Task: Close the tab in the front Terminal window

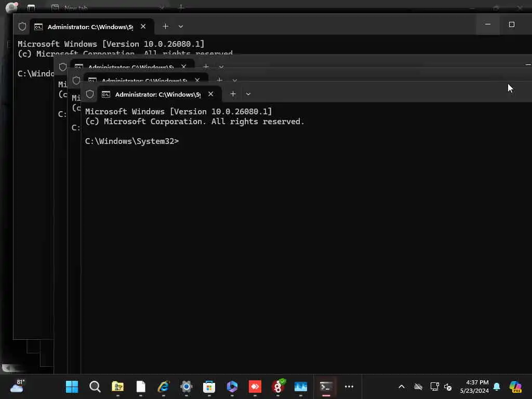Action: tap(211, 94)
